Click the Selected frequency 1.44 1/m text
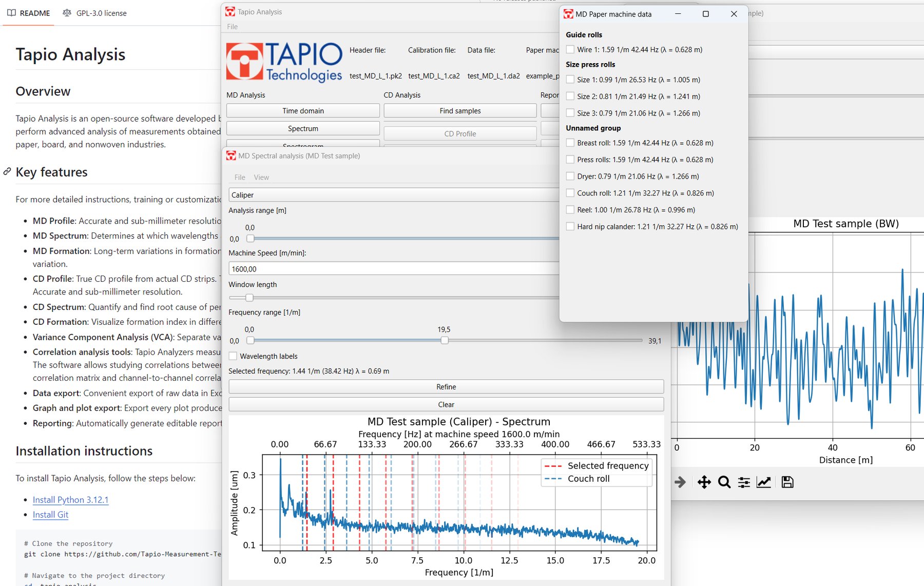Screen dimensions: 924x586 click(309, 371)
